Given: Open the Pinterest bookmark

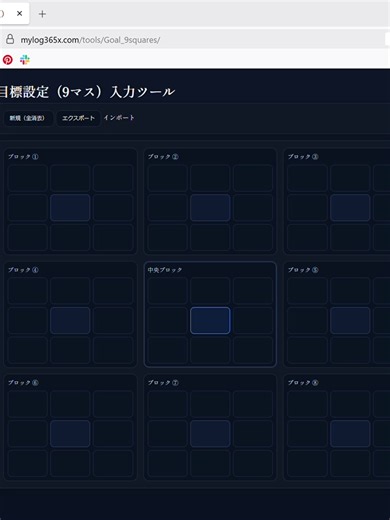Looking at the screenshot, I should pyautogui.click(x=8, y=60).
